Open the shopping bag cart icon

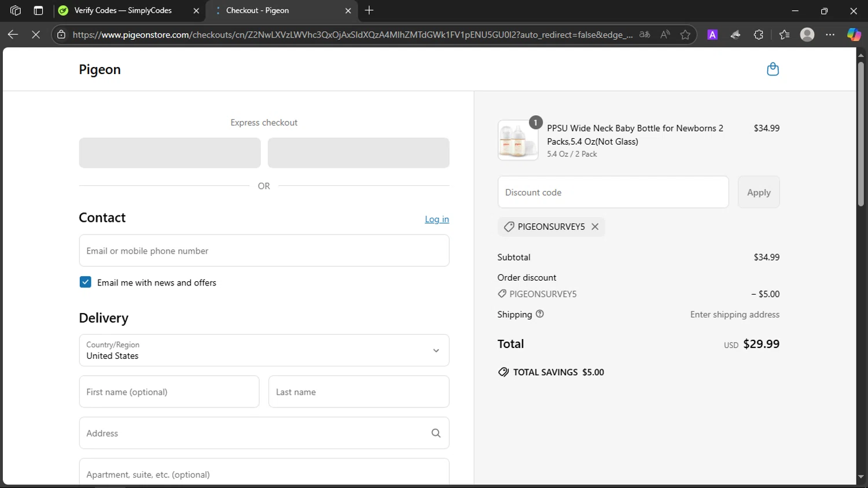pos(773,69)
